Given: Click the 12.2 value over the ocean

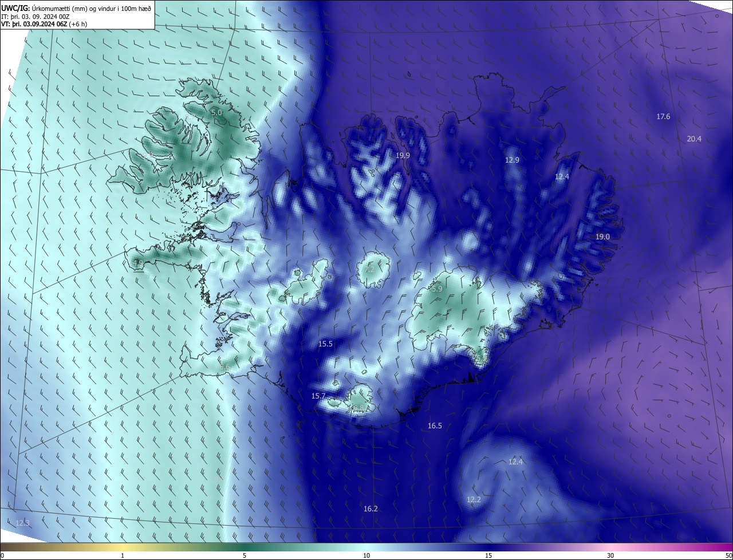Looking at the screenshot, I should (474, 500).
